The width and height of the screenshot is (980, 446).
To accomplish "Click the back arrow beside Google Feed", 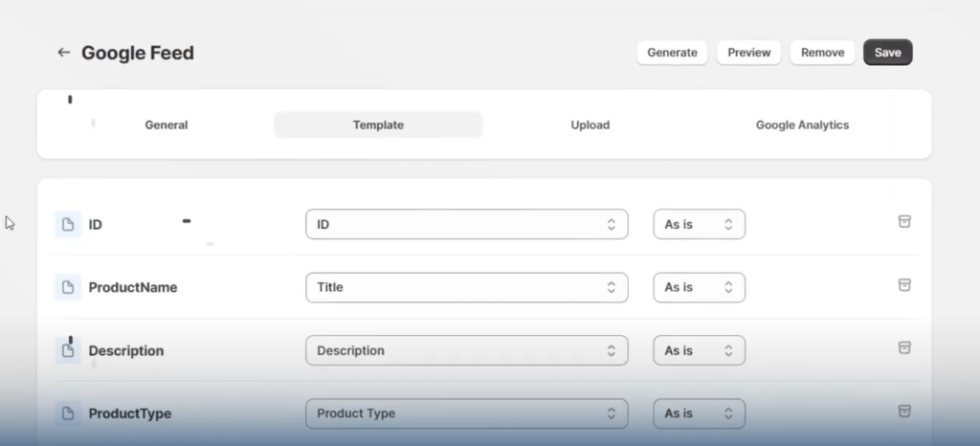I will tap(63, 53).
